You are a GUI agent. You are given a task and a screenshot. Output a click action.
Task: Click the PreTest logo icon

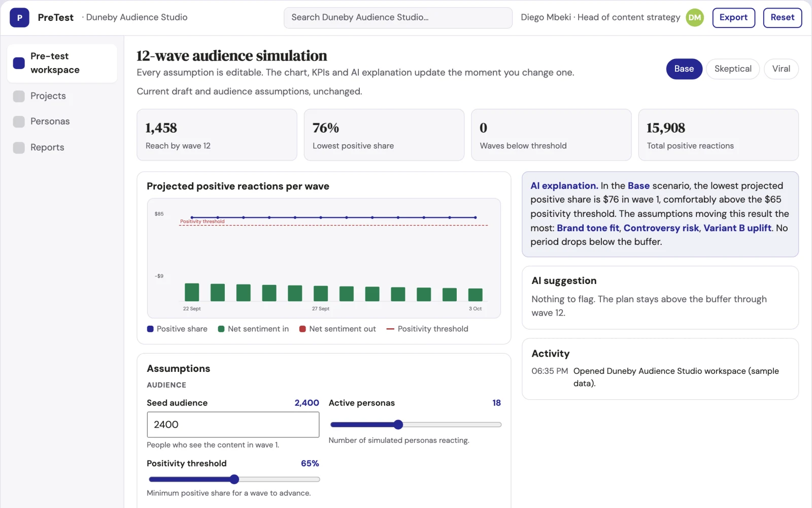pos(19,17)
